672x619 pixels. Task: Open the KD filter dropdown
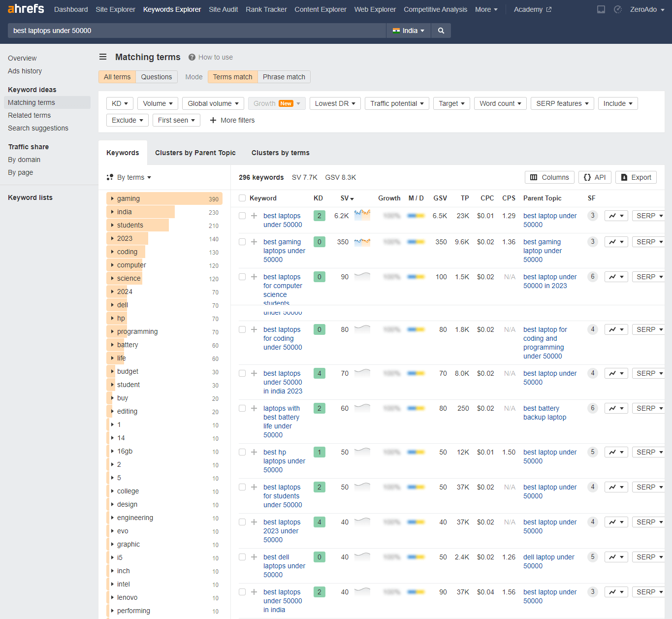[120, 103]
